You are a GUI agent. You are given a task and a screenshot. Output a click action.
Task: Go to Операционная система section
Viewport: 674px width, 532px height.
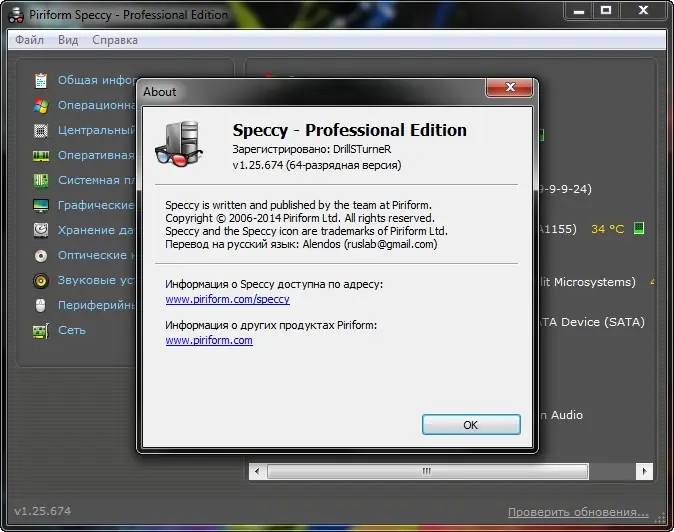coord(97,105)
